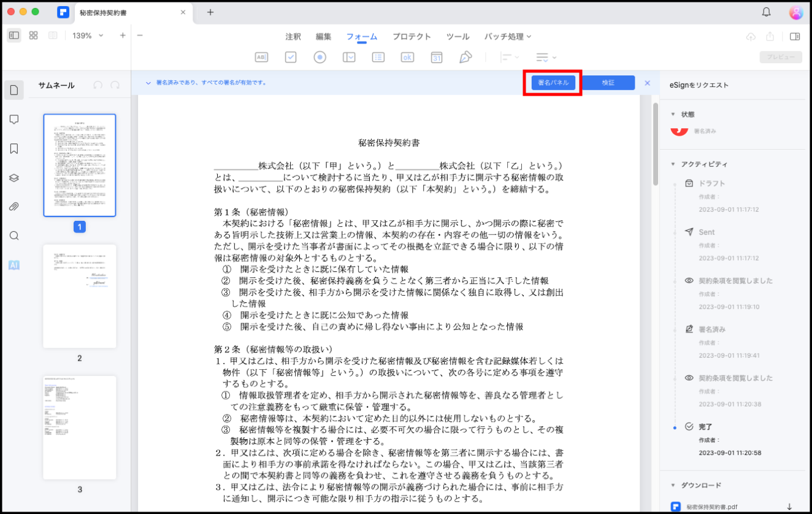Select page 3 thumbnail
This screenshot has height=514, width=812.
[80, 428]
